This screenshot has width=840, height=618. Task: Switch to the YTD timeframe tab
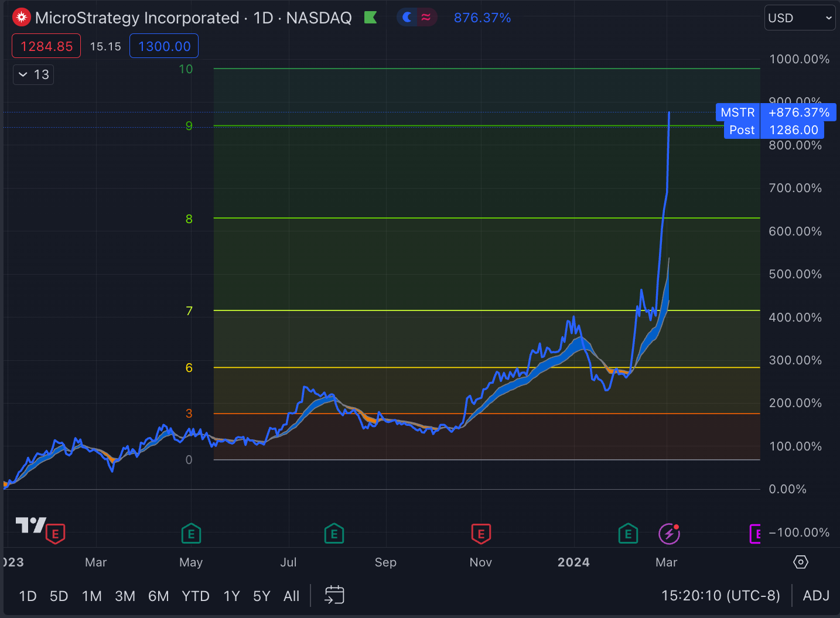click(195, 596)
